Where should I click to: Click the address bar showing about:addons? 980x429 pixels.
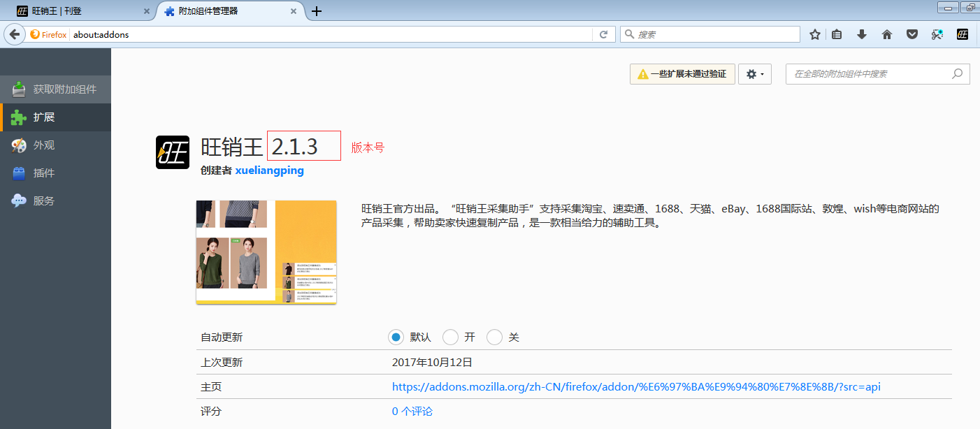pos(332,34)
